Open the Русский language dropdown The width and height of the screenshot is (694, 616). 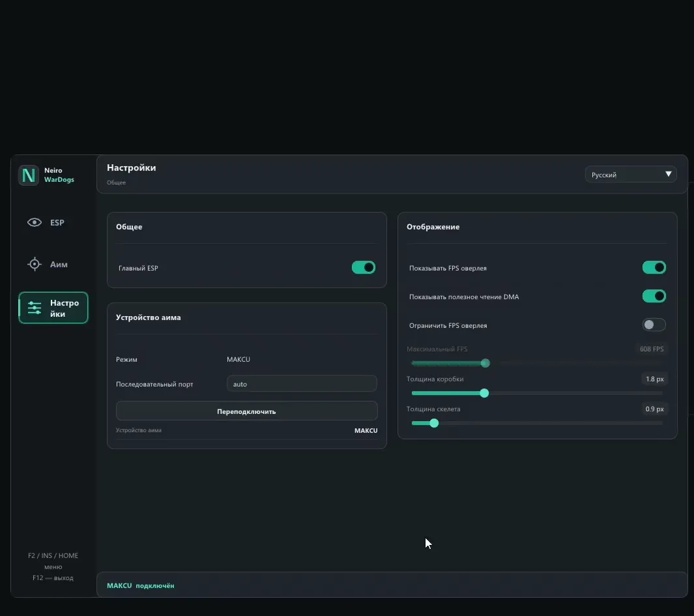(631, 175)
